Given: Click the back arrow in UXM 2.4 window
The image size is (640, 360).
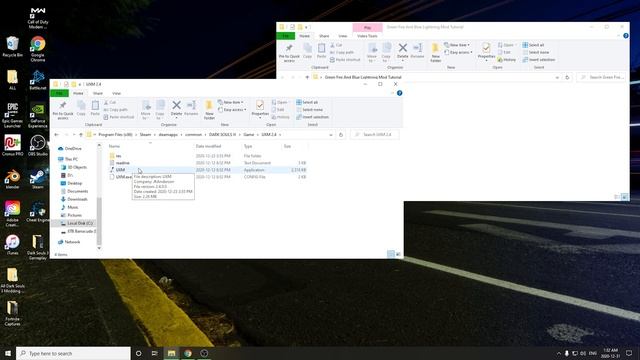Looking at the screenshot, I should [x=57, y=135].
